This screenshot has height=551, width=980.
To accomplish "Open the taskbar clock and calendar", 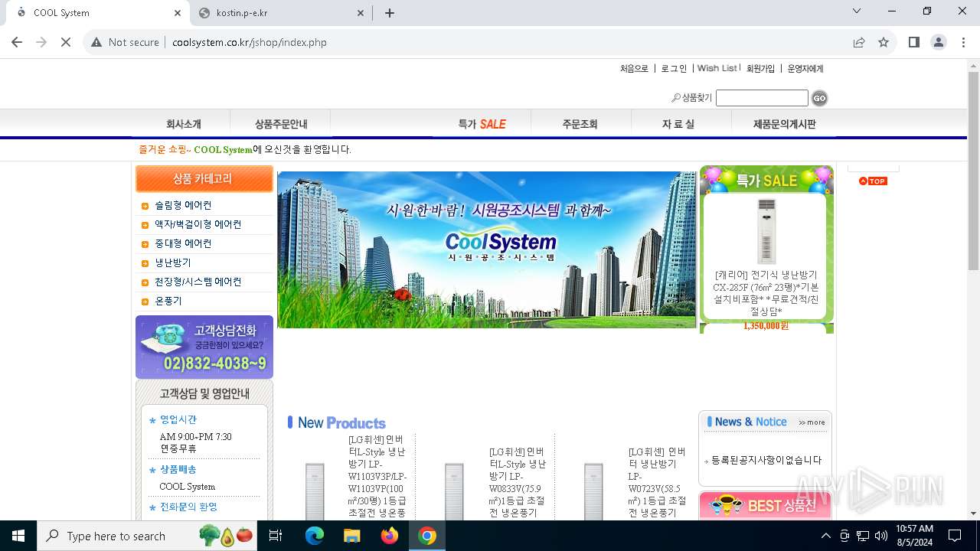I will (x=914, y=536).
